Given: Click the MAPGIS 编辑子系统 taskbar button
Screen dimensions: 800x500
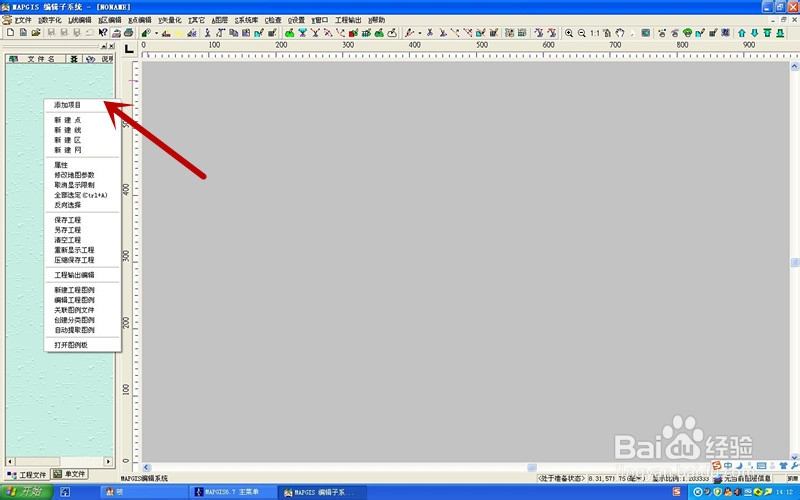Looking at the screenshot, I should (322, 492).
